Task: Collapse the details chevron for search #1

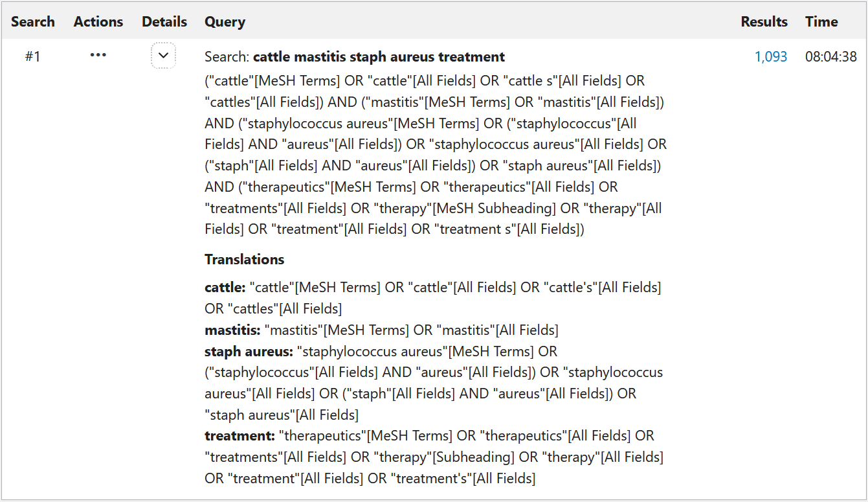Action: point(163,56)
